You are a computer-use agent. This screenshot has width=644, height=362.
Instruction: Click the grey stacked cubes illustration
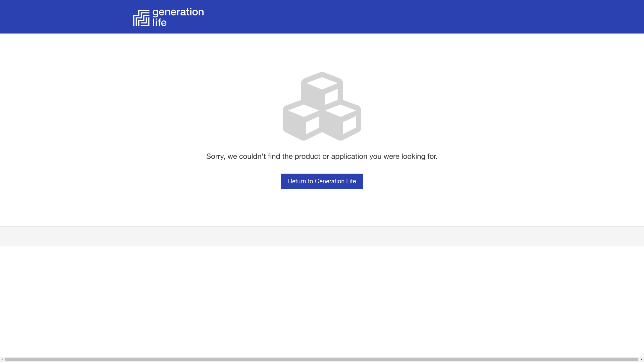click(322, 106)
